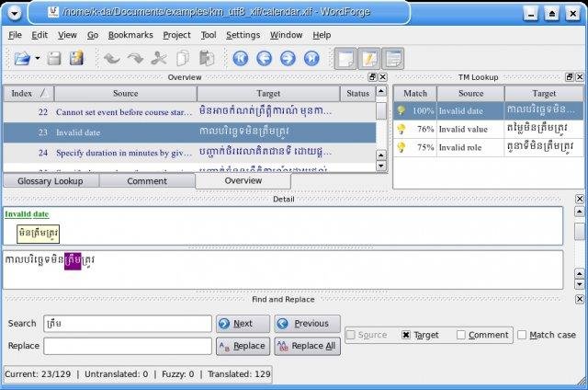Open the Project menu
The height and width of the screenshot is (390, 588).
(x=176, y=35)
